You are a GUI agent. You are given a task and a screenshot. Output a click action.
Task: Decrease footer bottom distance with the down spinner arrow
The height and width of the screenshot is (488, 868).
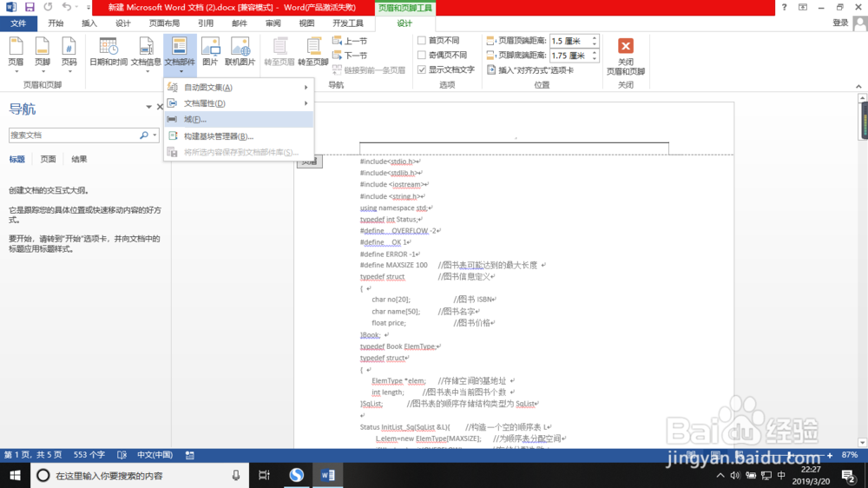coord(595,58)
